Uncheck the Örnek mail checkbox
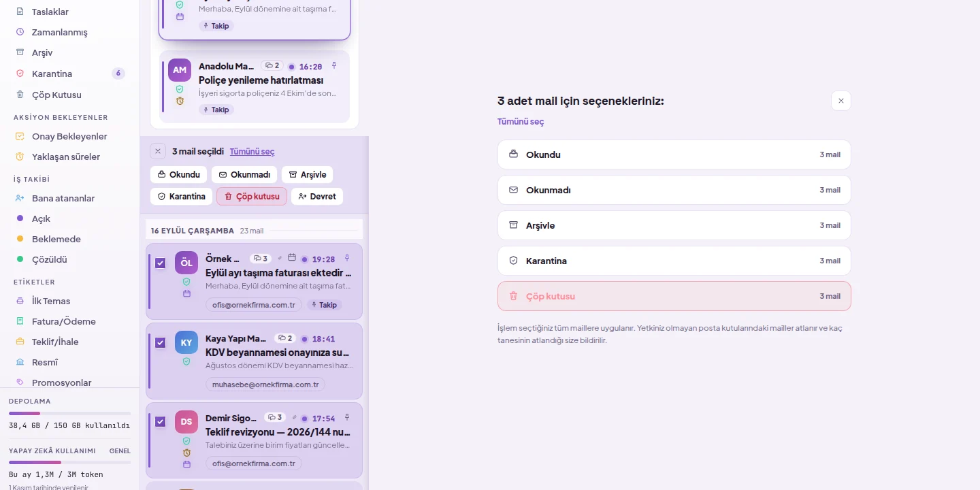This screenshot has width=980, height=490. pyautogui.click(x=161, y=263)
